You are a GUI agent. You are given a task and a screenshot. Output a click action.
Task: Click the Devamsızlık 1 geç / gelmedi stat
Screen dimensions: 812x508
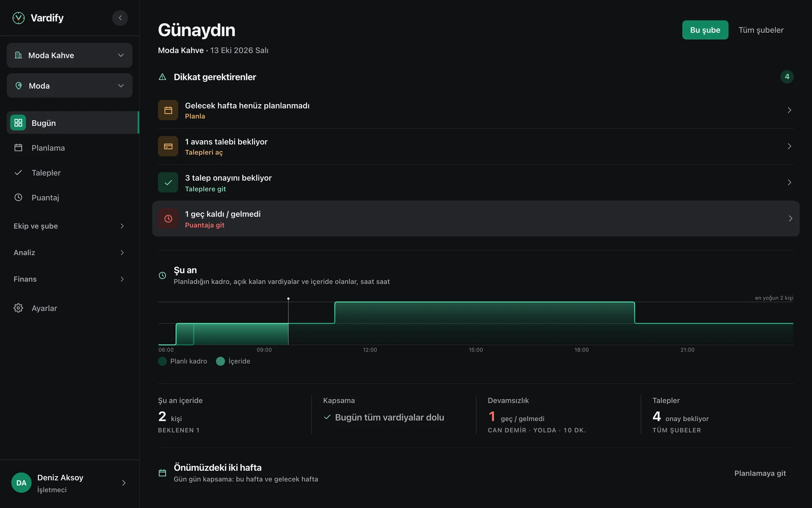click(x=558, y=415)
